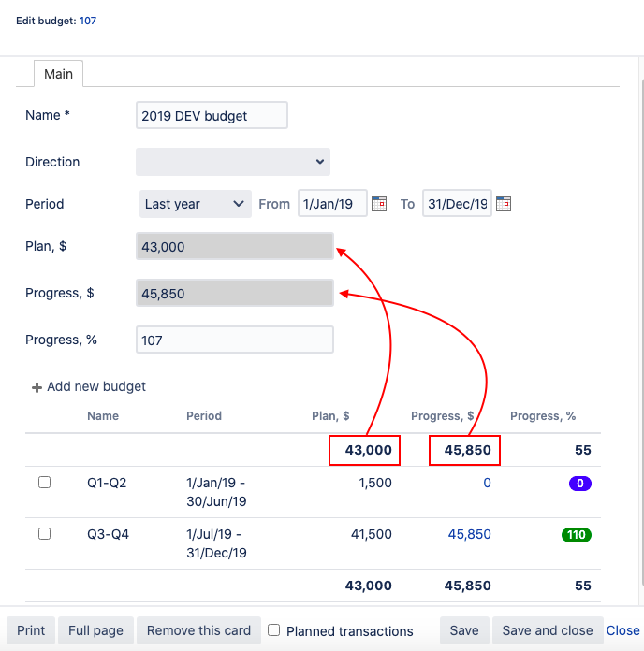Open Q3-Q4 progress value 45,850 link
The width and height of the screenshot is (644, 651).
coord(469,534)
